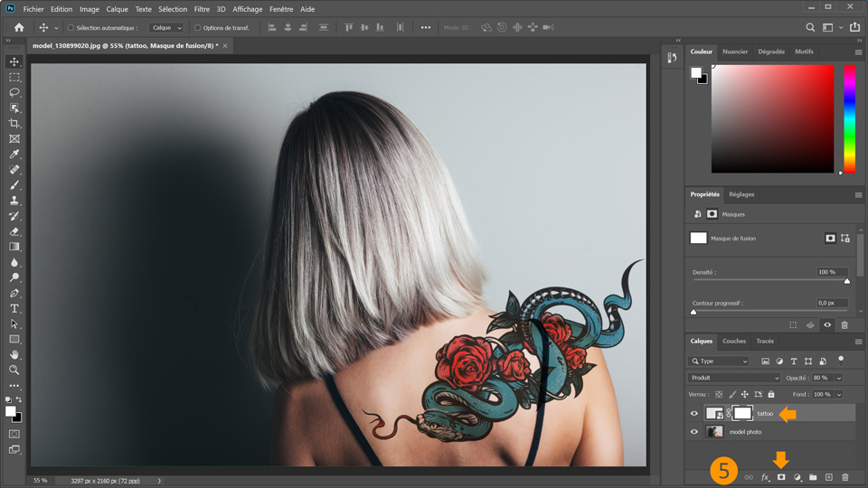Switch to the Réglages tab
Screen dimensions: 868x488
point(741,194)
